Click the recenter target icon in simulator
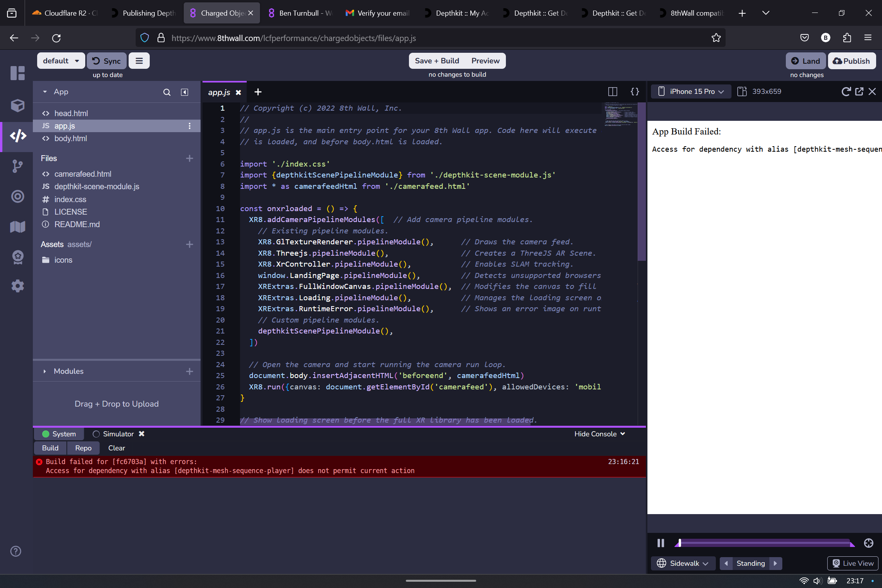This screenshot has height=588, width=882. pyautogui.click(x=868, y=543)
